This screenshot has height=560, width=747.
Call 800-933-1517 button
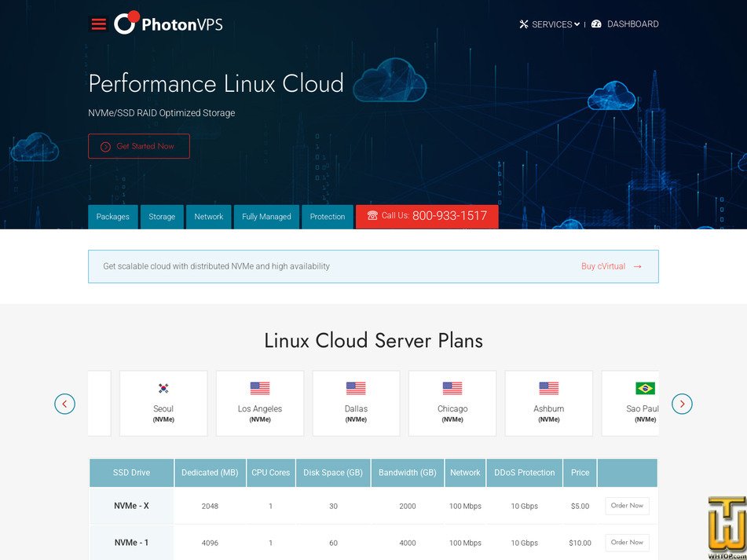tap(427, 217)
